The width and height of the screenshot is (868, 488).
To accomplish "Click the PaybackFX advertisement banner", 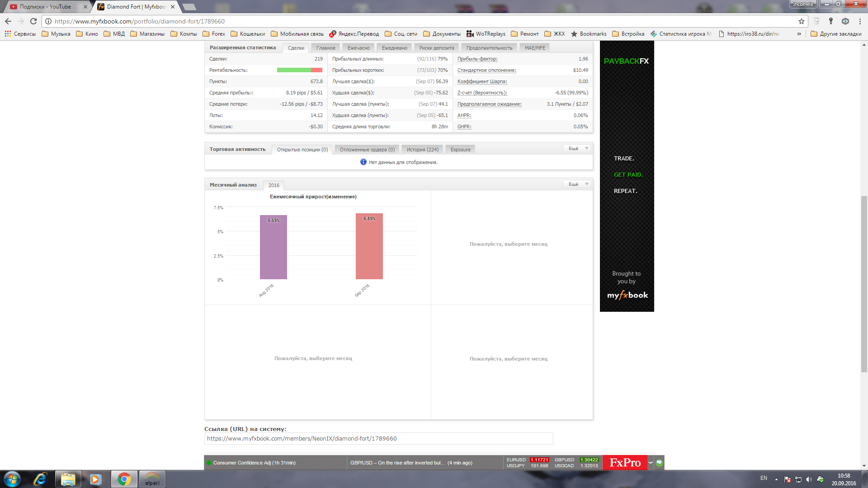I will click(627, 176).
